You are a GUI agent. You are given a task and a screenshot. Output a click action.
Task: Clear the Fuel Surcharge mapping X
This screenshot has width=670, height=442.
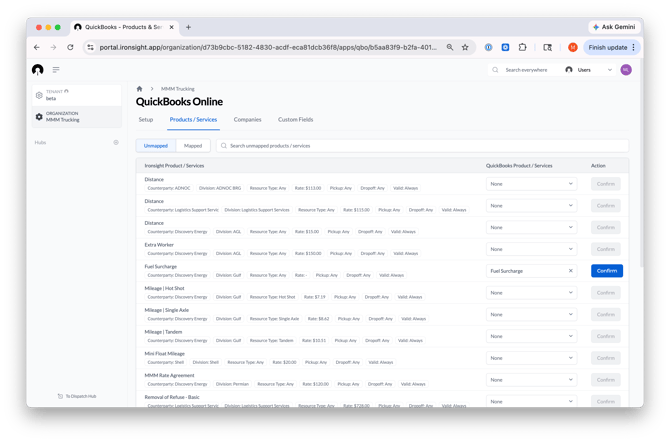coord(570,271)
